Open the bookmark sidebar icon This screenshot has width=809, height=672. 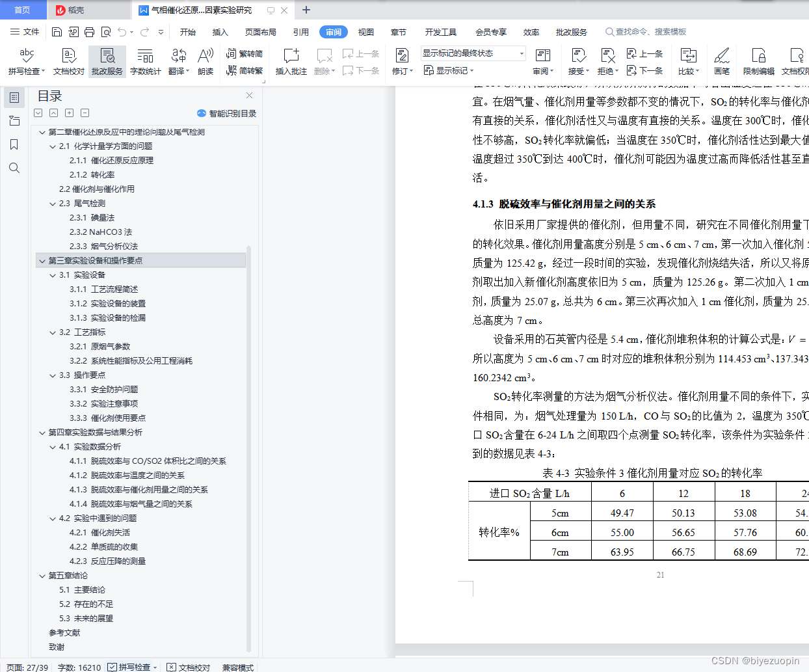[14, 144]
